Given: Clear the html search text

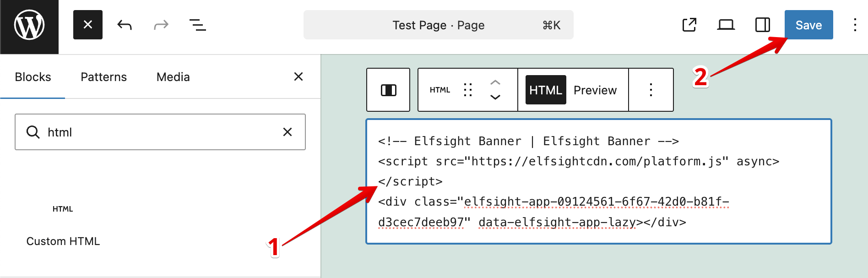Looking at the screenshot, I should [x=288, y=132].
